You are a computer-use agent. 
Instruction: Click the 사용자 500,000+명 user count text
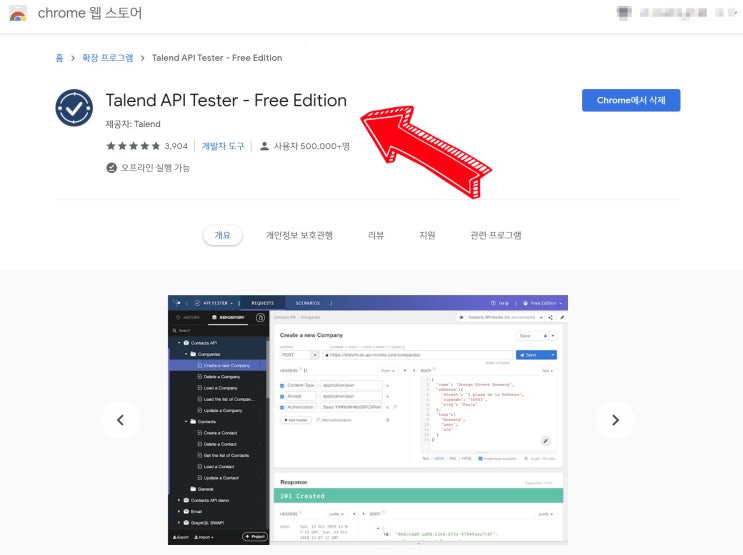pyautogui.click(x=312, y=146)
